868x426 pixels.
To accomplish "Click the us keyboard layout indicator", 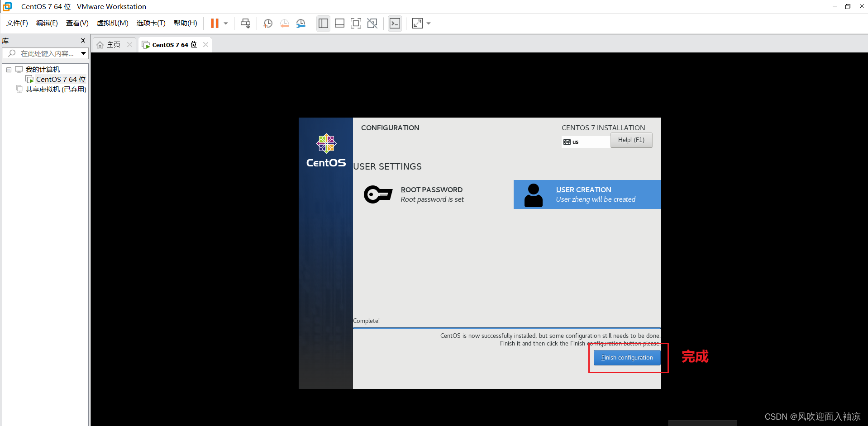I will point(586,142).
